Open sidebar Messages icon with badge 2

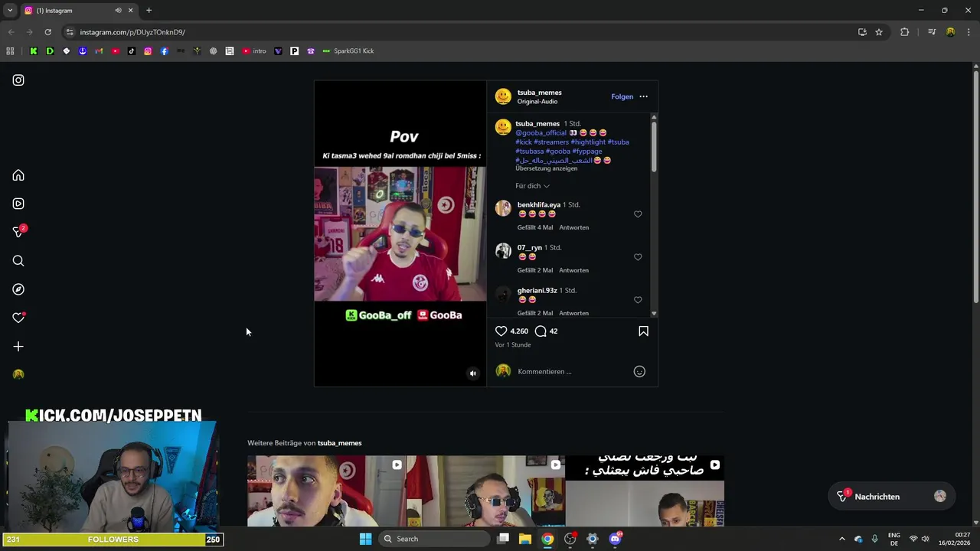point(18,232)
